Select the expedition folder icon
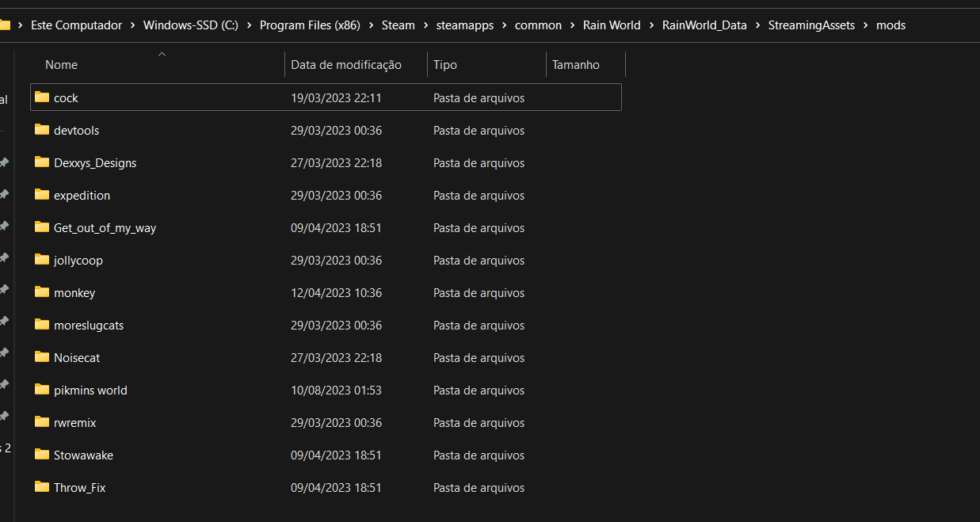The height and width of the screenshot is (522, 980). pos(42,195)
